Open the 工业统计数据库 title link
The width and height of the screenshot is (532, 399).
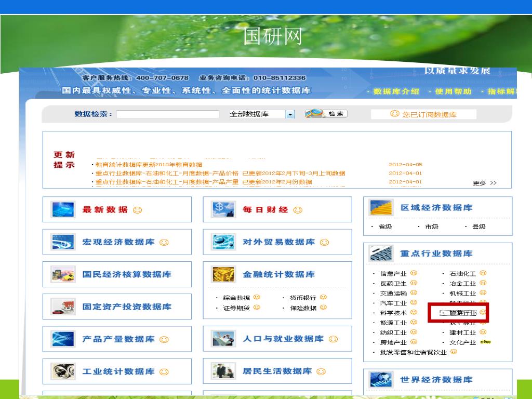(x=118, y=371)
